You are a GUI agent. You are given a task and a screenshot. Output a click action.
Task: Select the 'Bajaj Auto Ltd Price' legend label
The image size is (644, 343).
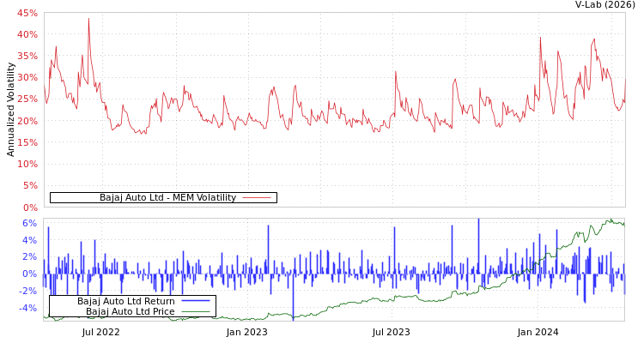point(130,311)
